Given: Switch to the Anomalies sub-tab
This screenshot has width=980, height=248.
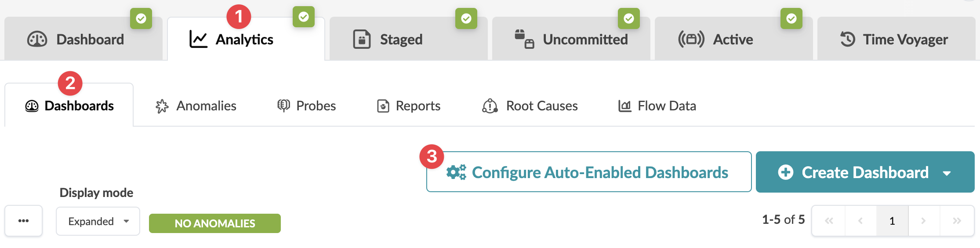Looking at the screenshot, I should click(x=196, y=106).
